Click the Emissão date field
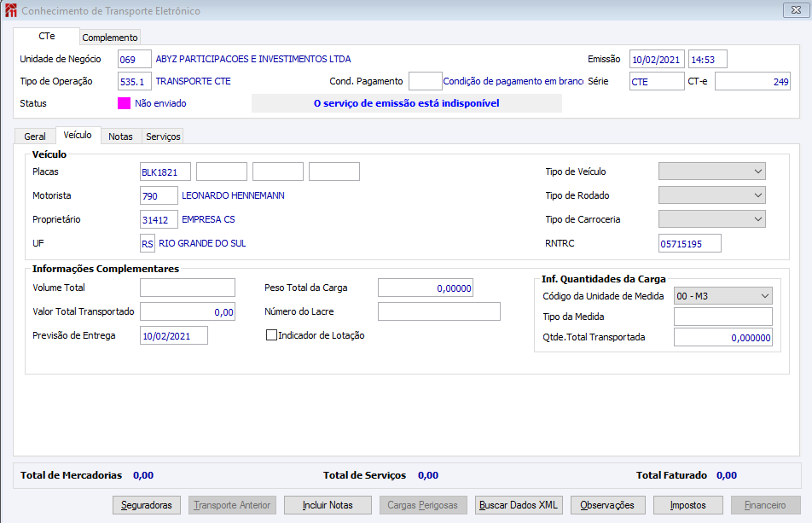 [657, 59]
